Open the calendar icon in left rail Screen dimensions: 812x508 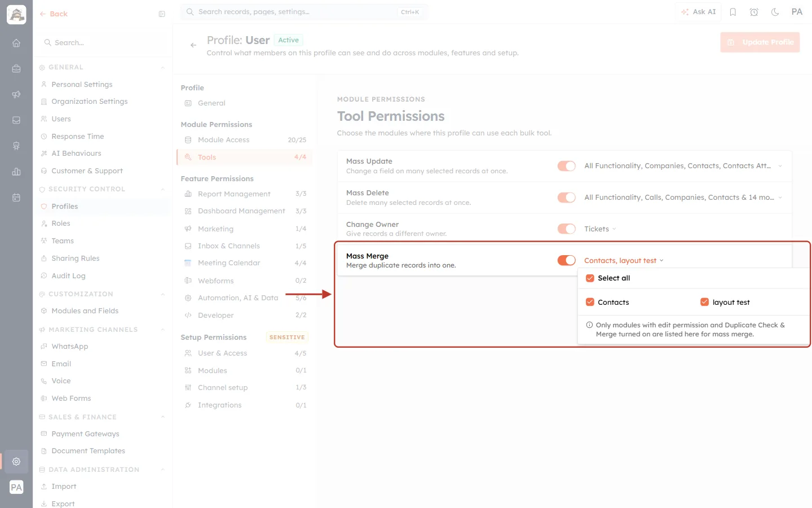pos(16,198)
